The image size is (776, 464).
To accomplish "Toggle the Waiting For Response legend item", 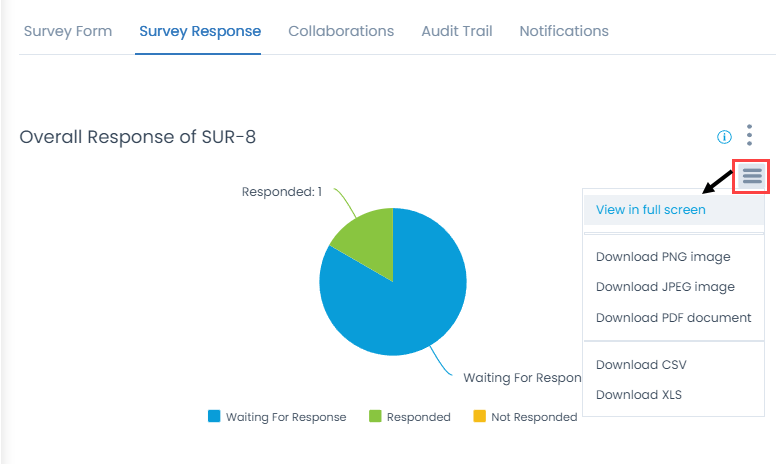I will [x=286, y=417].
